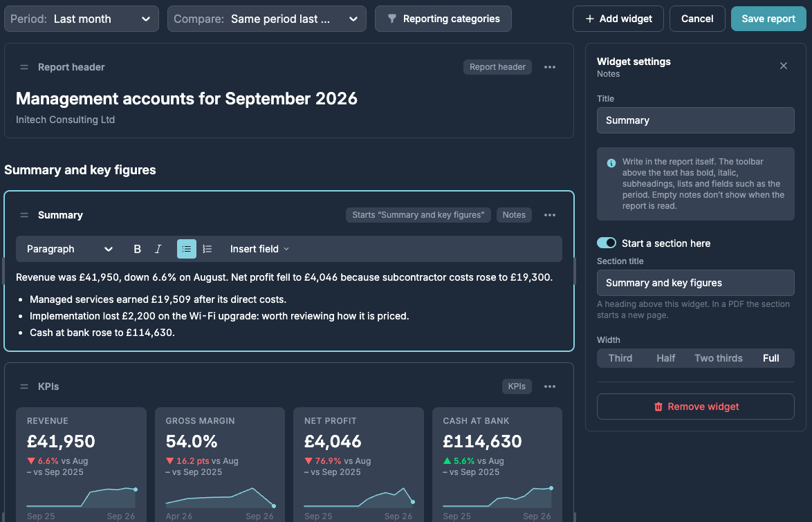Set widget width to Half
The width and height of the screenshot is (812, 522).
(x=666, y=358)
